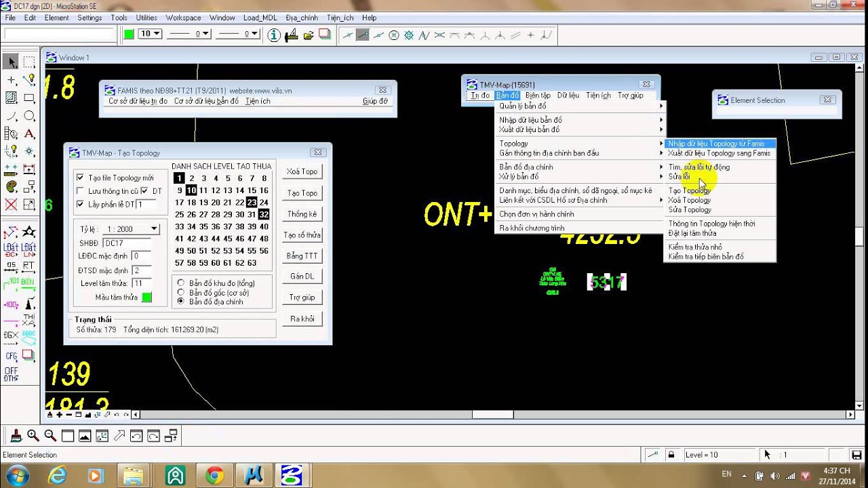Click the View Next icon

click(x=154, y=436)
